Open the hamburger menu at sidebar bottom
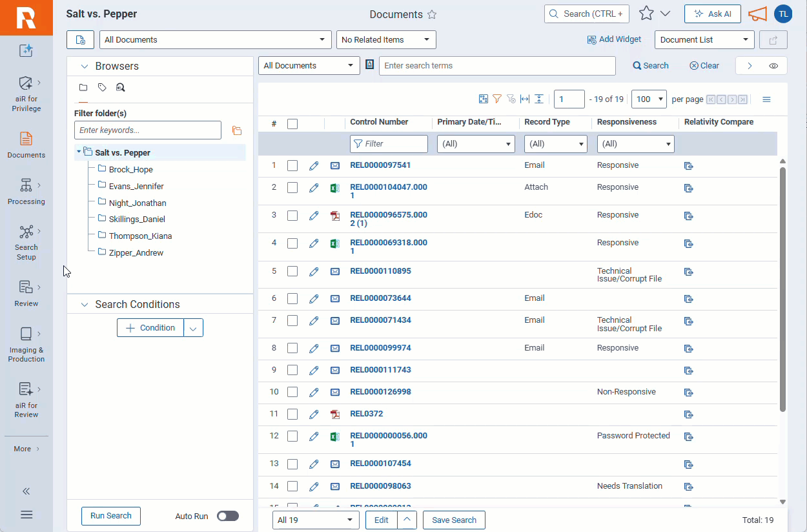807x532 pixels. click(x=26, y=515)
